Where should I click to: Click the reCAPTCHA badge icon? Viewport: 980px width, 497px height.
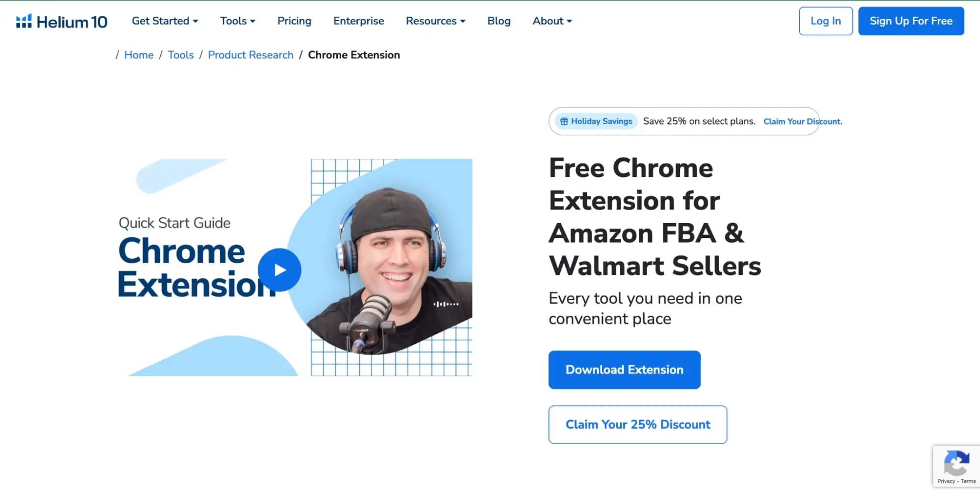(x=956, y=463)
